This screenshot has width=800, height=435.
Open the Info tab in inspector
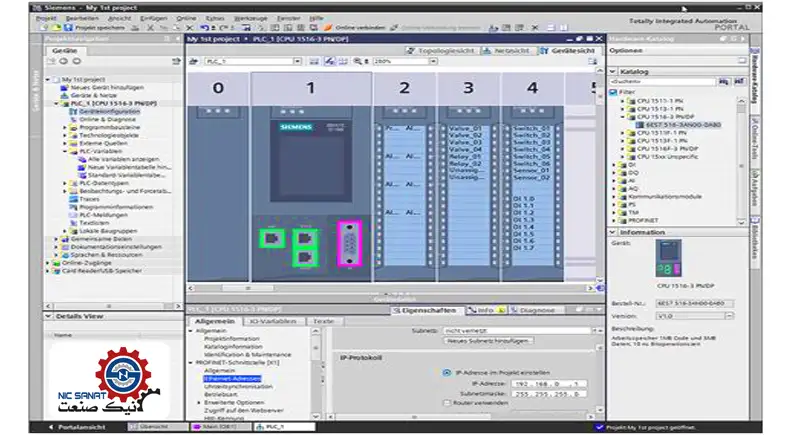(x=485, y=310)
